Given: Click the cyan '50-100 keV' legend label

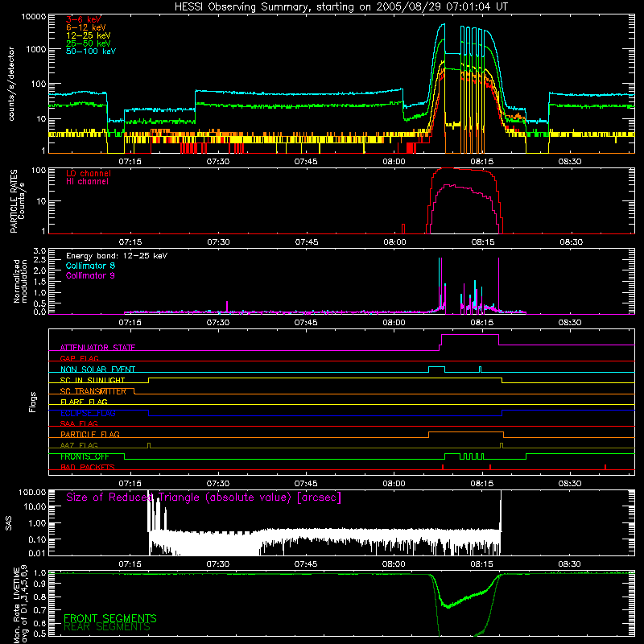Looking at the screenshot, I should coord(91,52).
